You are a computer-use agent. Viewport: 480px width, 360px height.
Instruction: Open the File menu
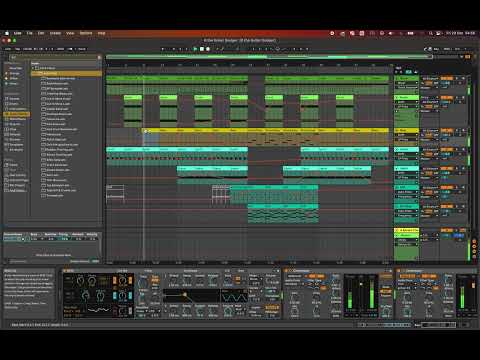pos(30,33)
